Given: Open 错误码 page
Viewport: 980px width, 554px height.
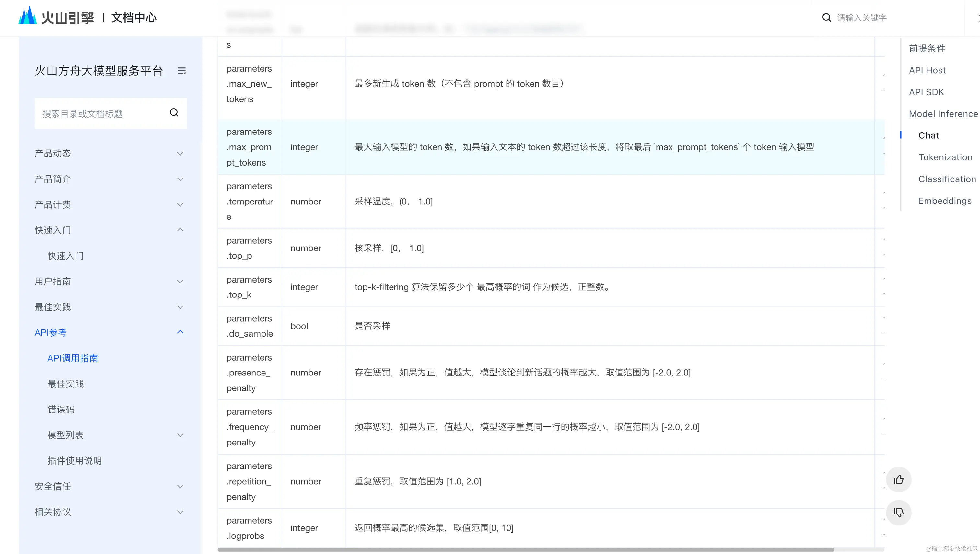Looking at the screenshot, I should pyautogui.click(x=61, y=410).
